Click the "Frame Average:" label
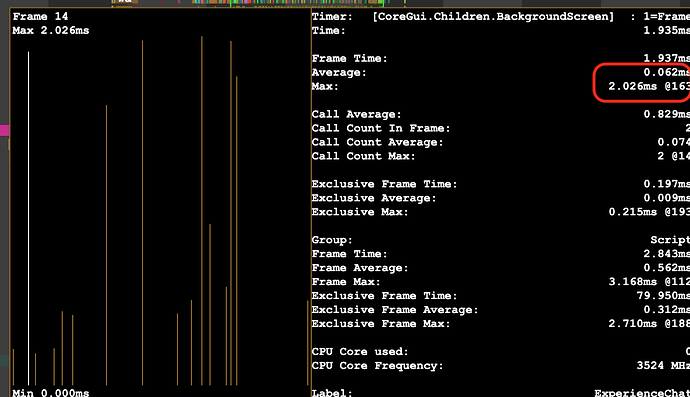 click(360, 268)
